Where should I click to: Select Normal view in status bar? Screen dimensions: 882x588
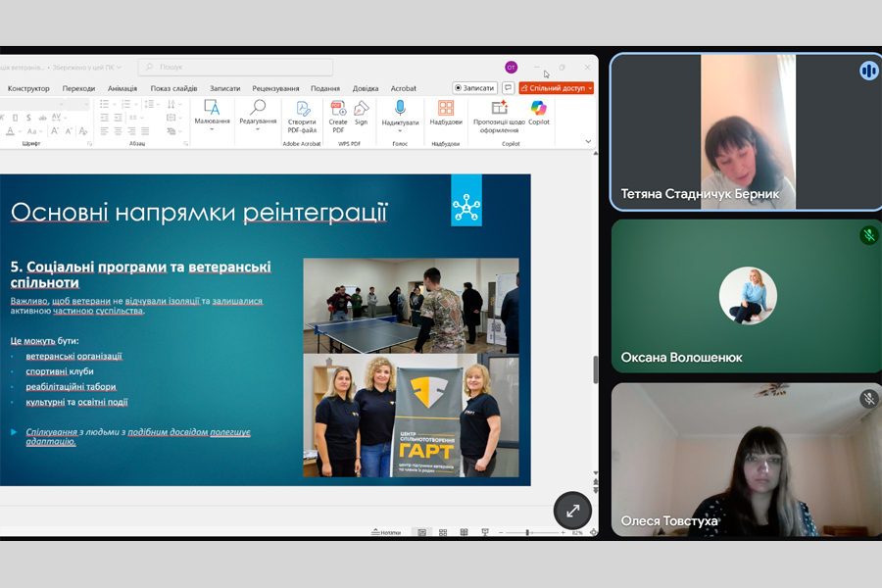click(x=421, y=532)
